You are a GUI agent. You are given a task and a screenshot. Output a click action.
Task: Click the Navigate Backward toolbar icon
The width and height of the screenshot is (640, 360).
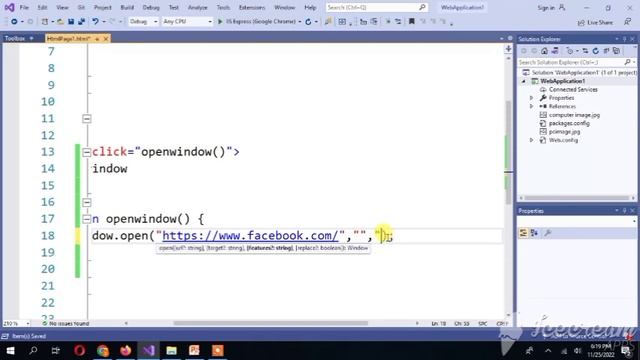coord(14,22)
